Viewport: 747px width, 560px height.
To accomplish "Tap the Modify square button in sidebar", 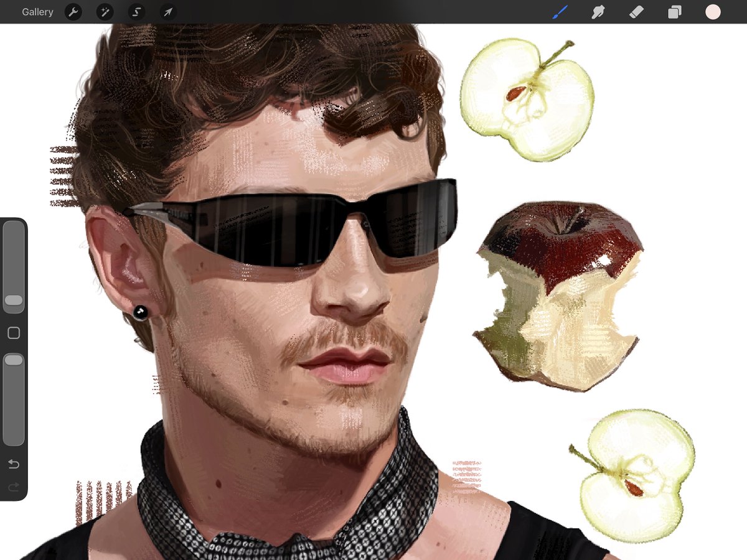I will [14, 334].
